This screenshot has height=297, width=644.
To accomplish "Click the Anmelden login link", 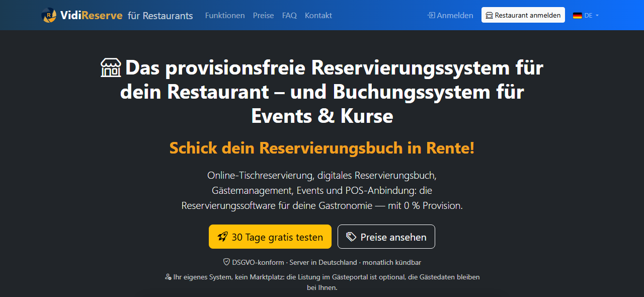I will [x=450, y=15].
